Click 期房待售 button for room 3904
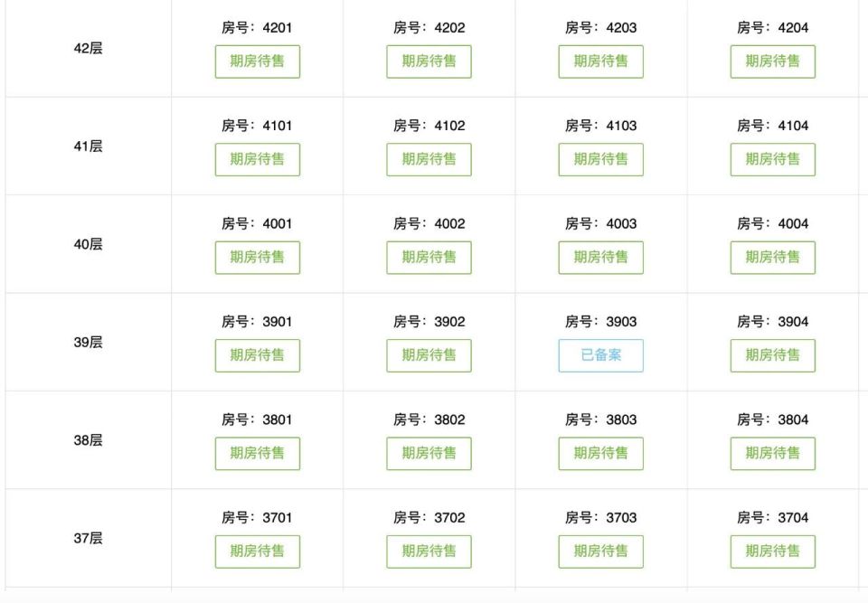 (773, 355)
